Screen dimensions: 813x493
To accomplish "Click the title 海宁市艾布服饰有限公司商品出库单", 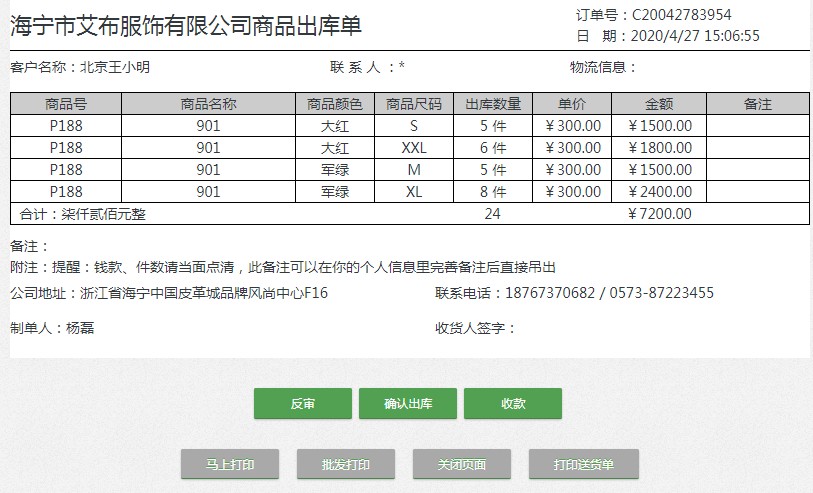I will [186, 26].
